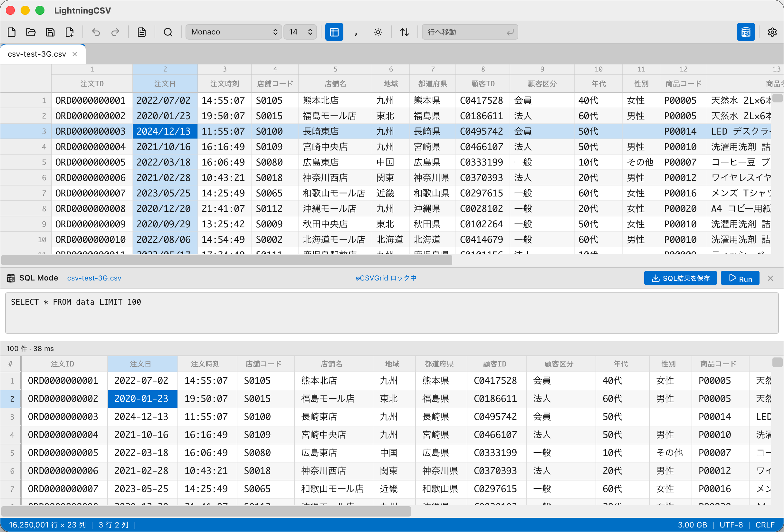Click the top grid horizontal scrollbar
The height and width of the screenshot is (532, 784).
click(227, 260)
